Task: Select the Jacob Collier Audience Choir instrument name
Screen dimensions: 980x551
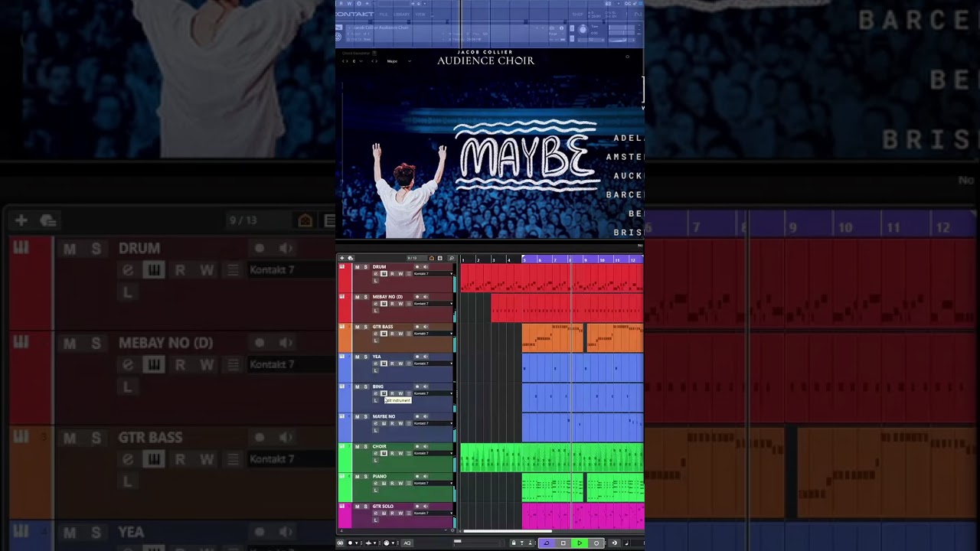Action: [x=381, y=28]
